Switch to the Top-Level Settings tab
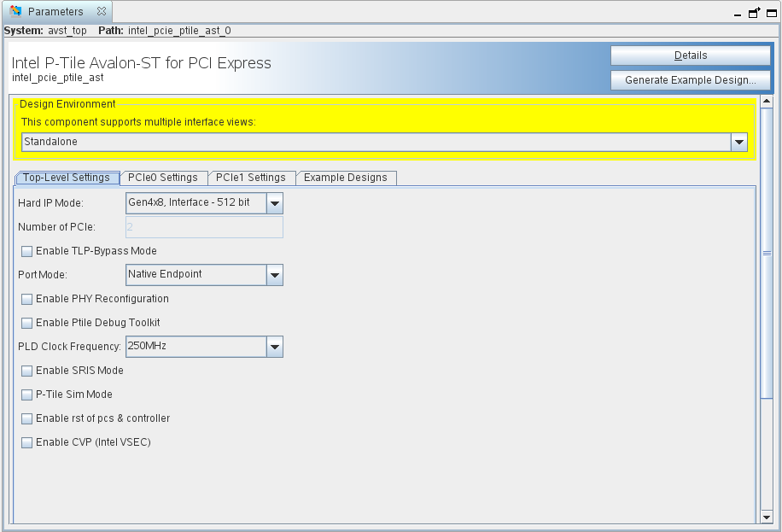 (x=67, y=178)
